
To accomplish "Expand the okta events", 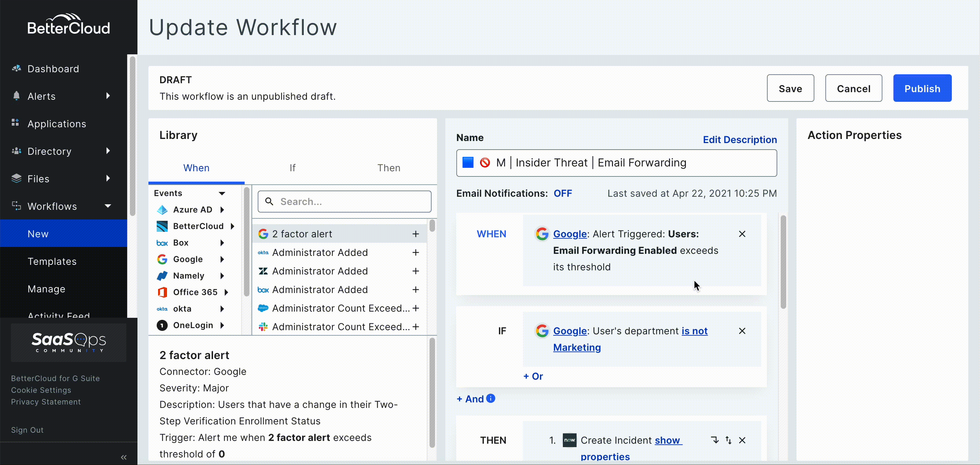I will click(x=222, y=309).
